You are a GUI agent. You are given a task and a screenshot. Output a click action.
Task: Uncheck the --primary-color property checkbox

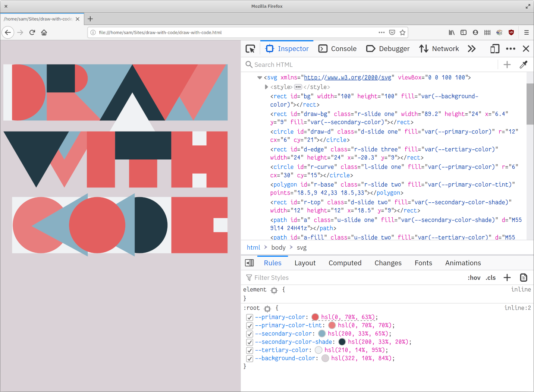pyautogui.click(x=250, y=317)
